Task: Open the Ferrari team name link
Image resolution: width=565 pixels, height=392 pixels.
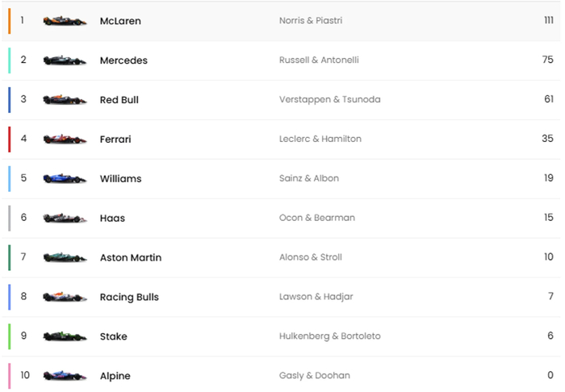Action: point(115,140)
